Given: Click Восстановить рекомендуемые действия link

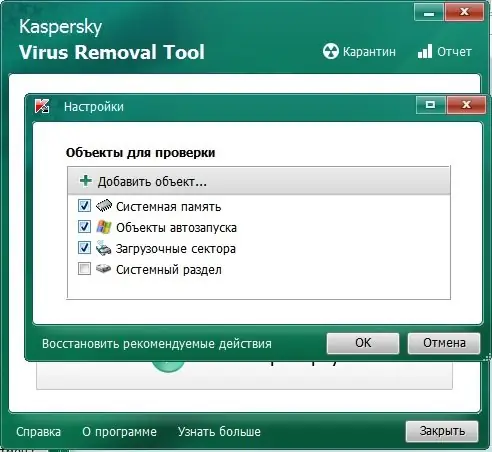Looking at the screenshot, I should coord(157,344).
